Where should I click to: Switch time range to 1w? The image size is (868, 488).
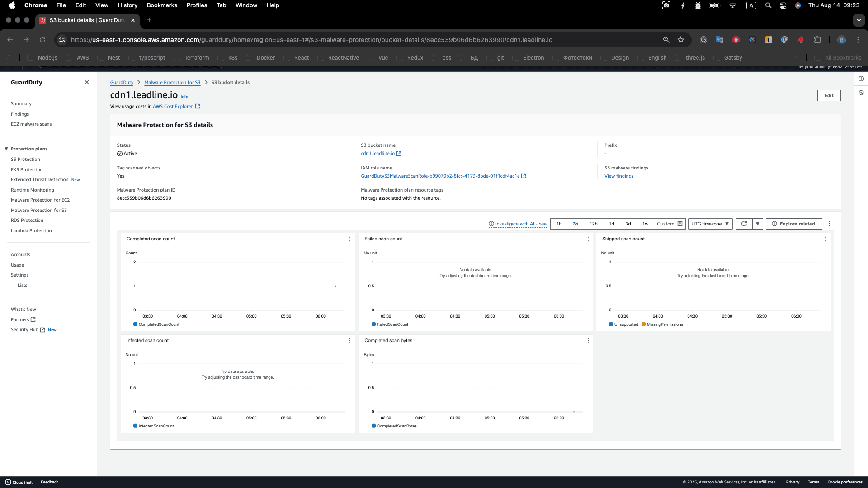point(645,224)
